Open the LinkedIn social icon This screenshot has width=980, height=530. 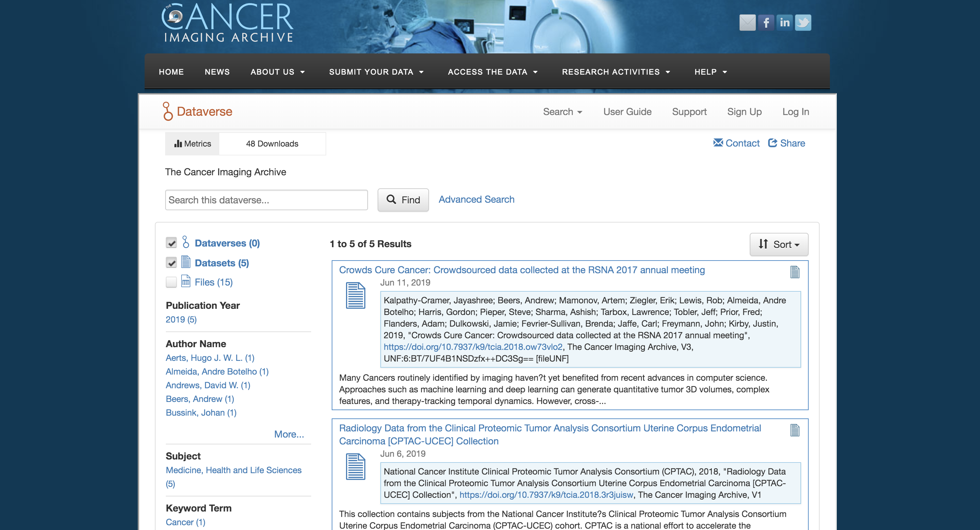tap(784, 23)
